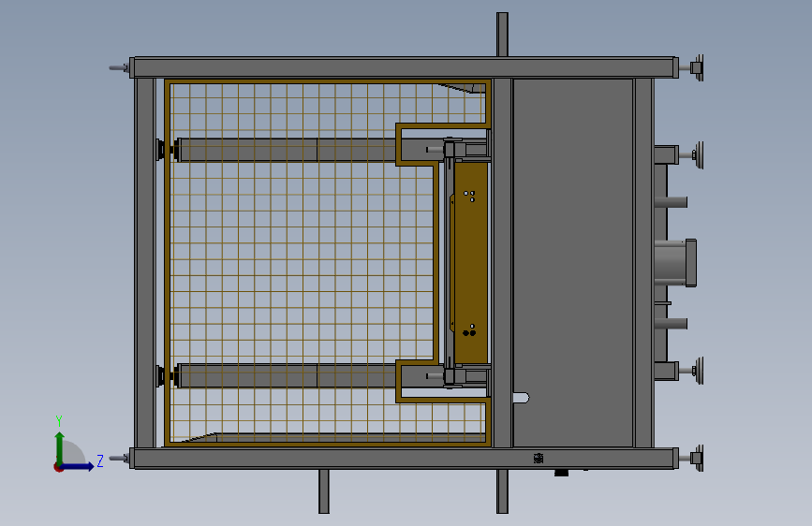Select the lower hole cluster on brown plate
This screenshot has height=526, width=812.
(469, 329)
